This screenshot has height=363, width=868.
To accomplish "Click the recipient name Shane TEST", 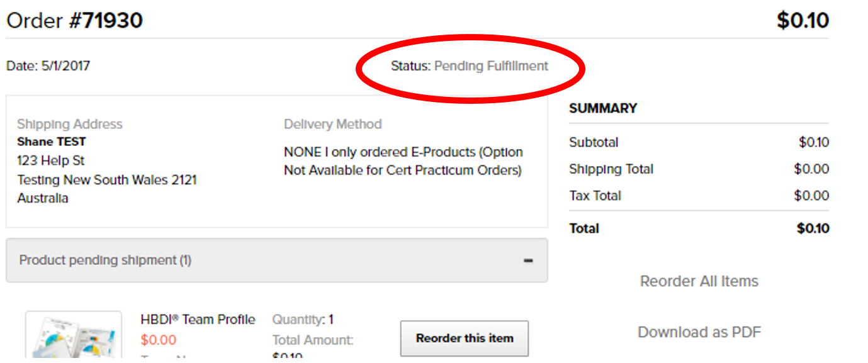I will point(51,142).
